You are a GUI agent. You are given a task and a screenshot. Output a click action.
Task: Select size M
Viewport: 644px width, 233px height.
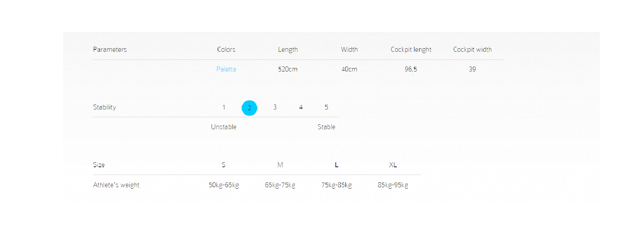tap(280, 165)
